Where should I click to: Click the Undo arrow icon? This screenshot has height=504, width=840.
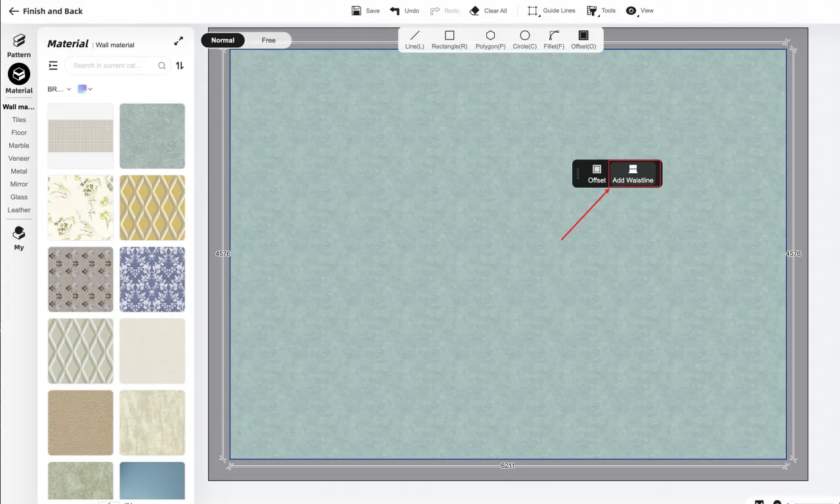point(395,10)
